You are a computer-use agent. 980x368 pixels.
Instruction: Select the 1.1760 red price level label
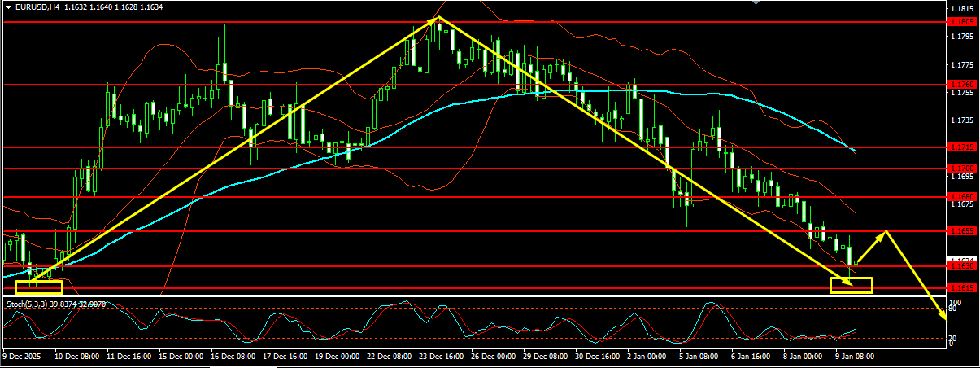(962, 85)
